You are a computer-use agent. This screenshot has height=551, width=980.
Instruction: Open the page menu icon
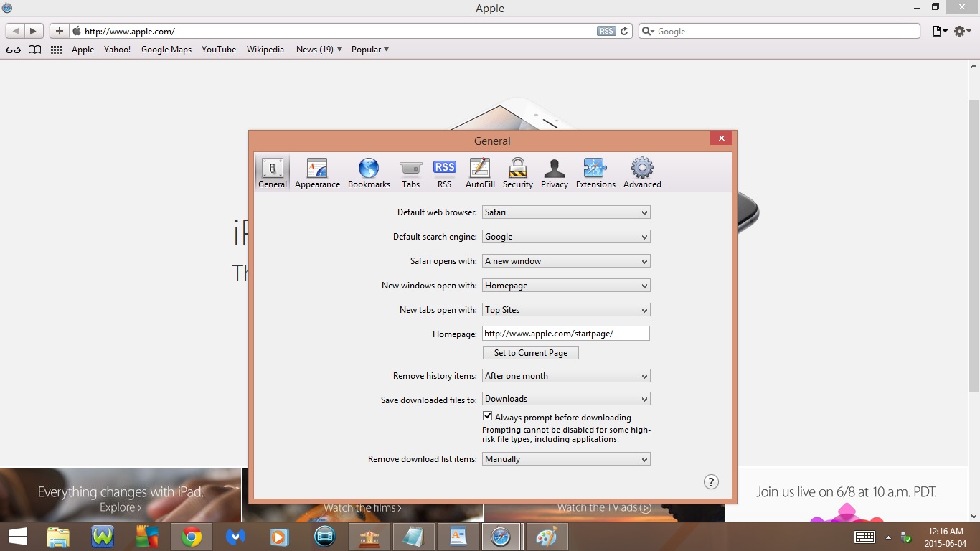point(939,32)
